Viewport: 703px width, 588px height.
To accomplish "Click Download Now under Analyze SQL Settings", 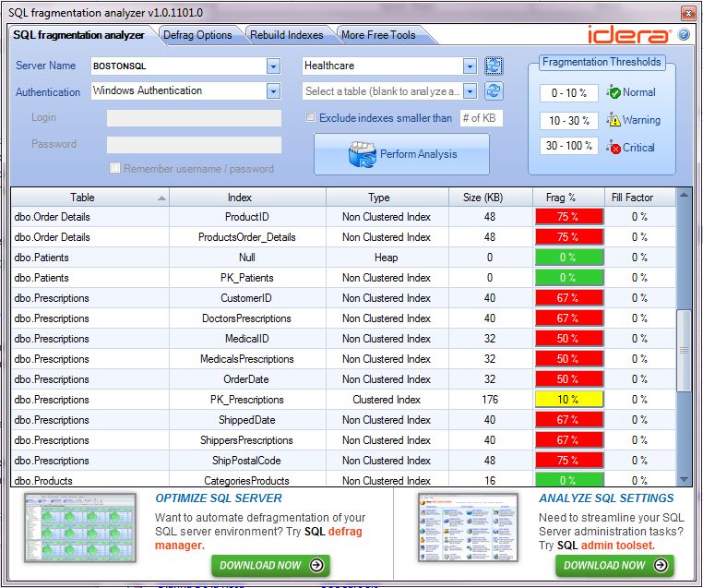I will coord(614,565).
